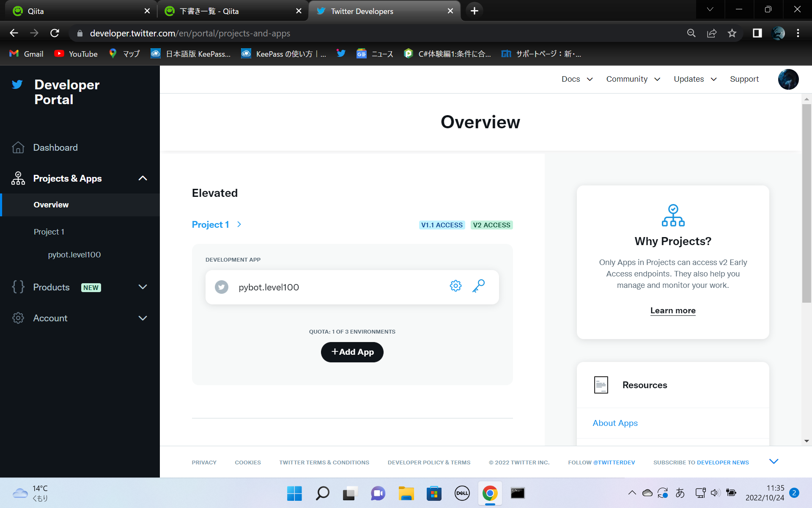Open the Cookies footer link
812x508 pixels.
tap(248, 462)
